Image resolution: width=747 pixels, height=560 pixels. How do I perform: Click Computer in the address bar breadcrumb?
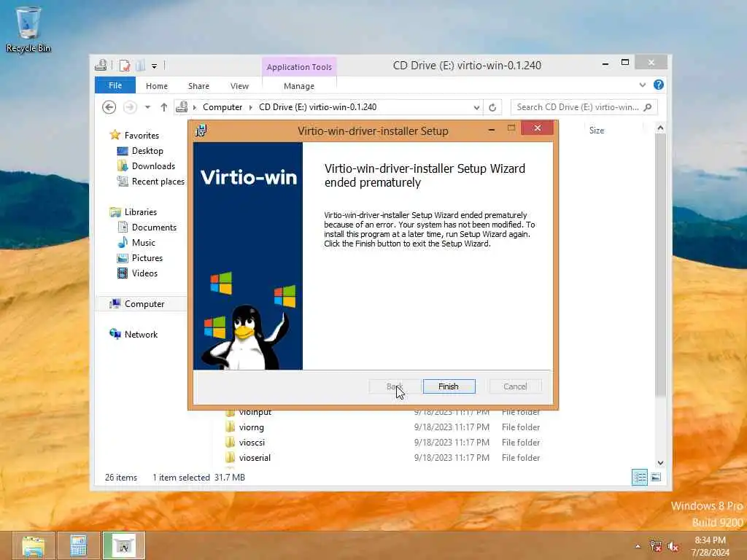tap(222, 107)
